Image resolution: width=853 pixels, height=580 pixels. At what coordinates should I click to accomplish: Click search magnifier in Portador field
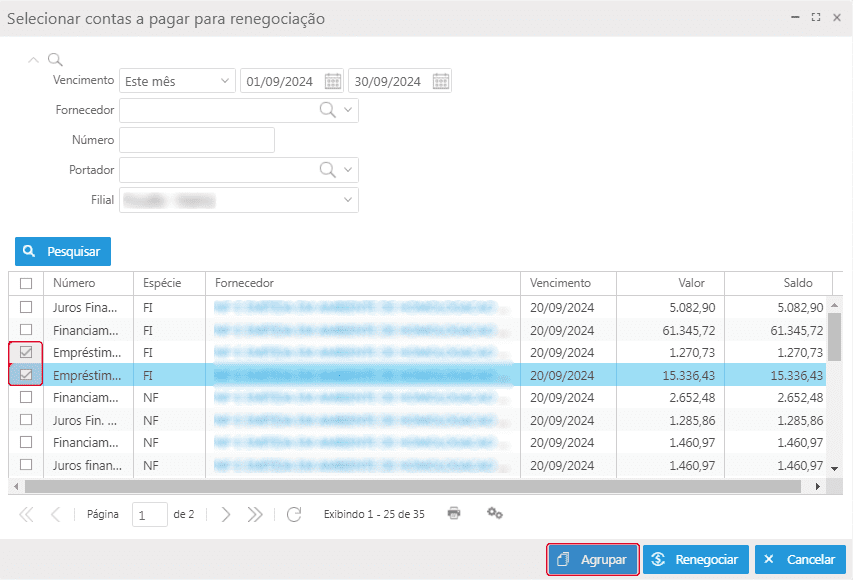[327, 170]
